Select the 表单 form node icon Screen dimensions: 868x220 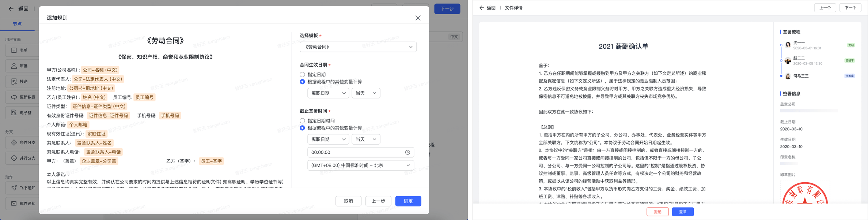click(x=14, y=50)
